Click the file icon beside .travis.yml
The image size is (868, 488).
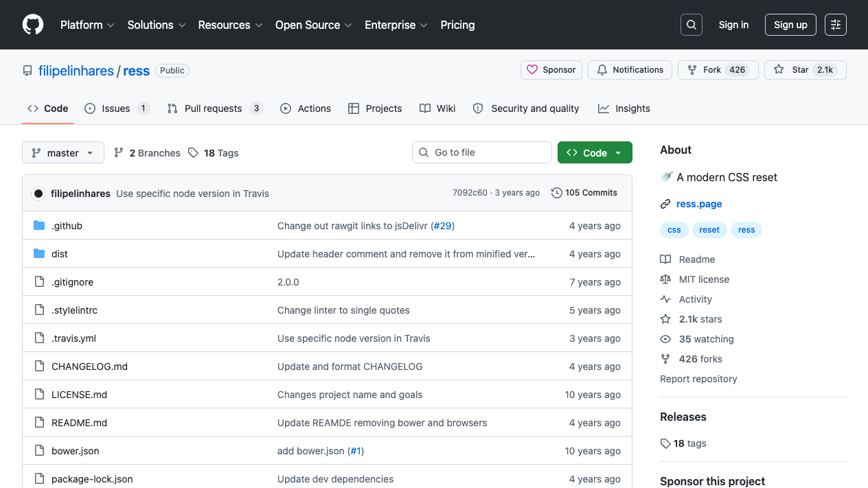[39, 338]
